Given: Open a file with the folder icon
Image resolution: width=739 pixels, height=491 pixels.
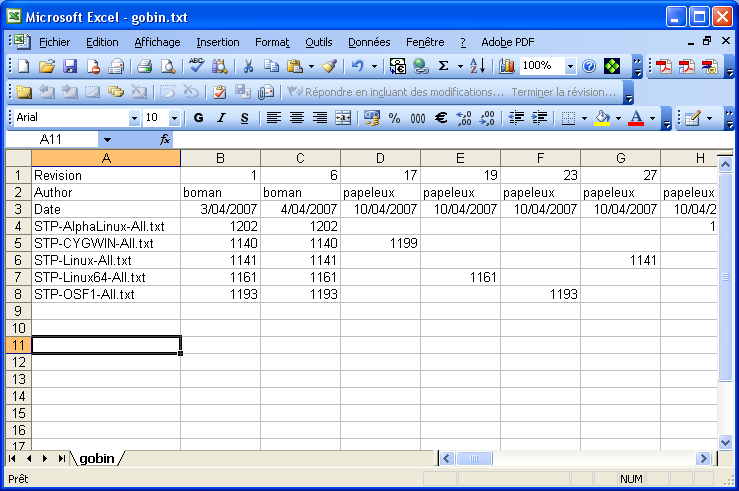Looking at the screenshot, I should [47, 66].
